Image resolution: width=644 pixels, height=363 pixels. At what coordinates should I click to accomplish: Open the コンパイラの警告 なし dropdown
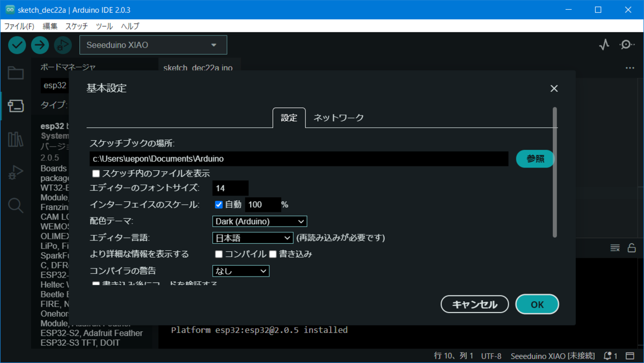point(241,271)
